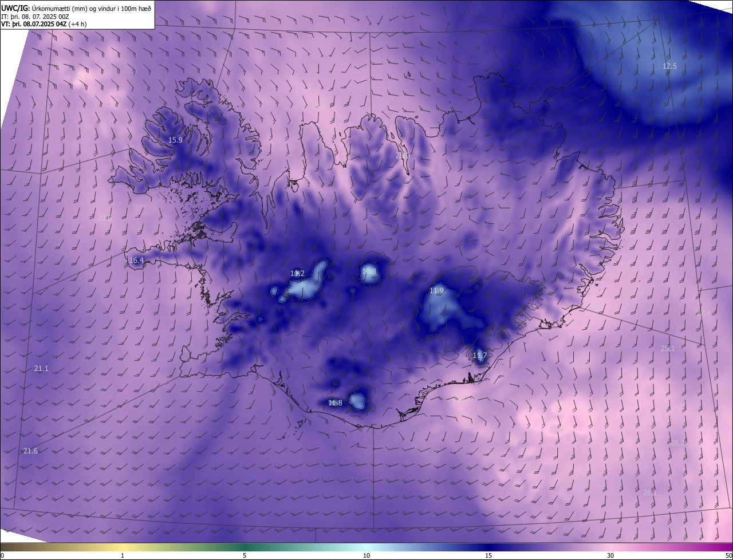Click the 12.5 value in the dark blue area
Viewport: 733px width, 560px height.
(x=669, y=66)
